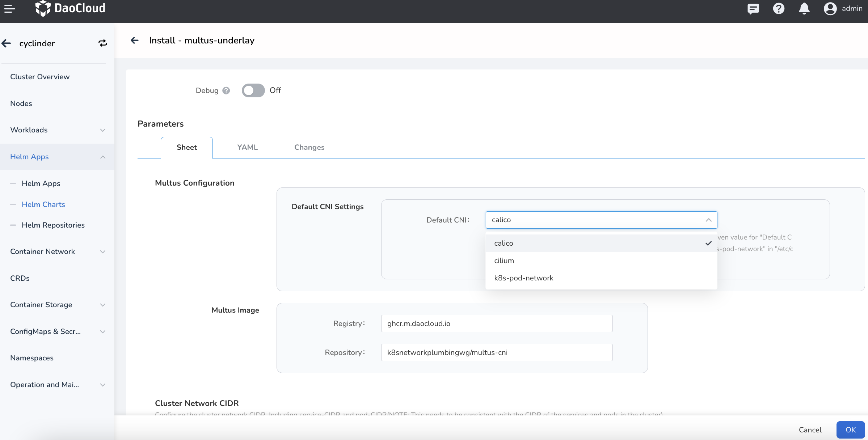This screenshot has height=440, width=868.
Task: Click the Multus Configuration heading
Action: coord(195,183)
